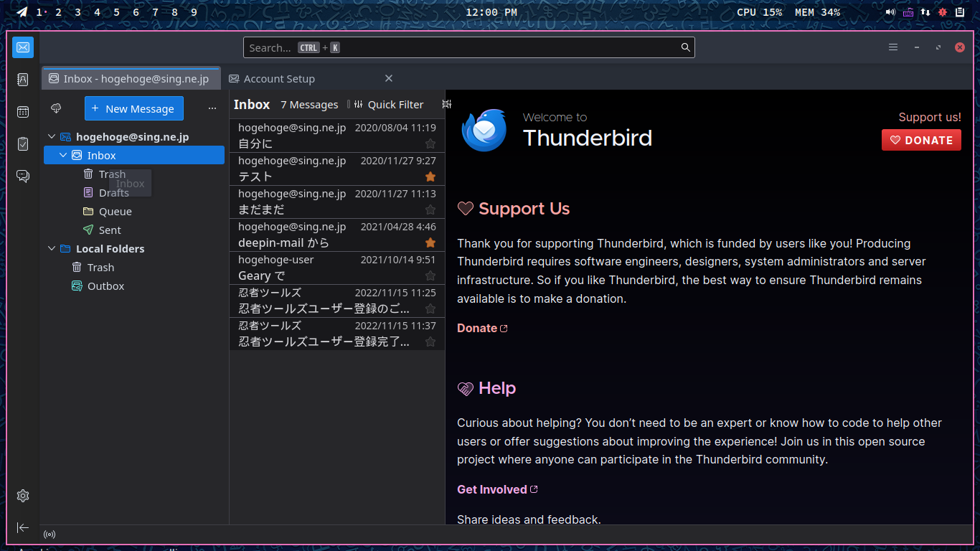Click the New Message button
This screenshot has height=551, width=980.
[134, 108]
